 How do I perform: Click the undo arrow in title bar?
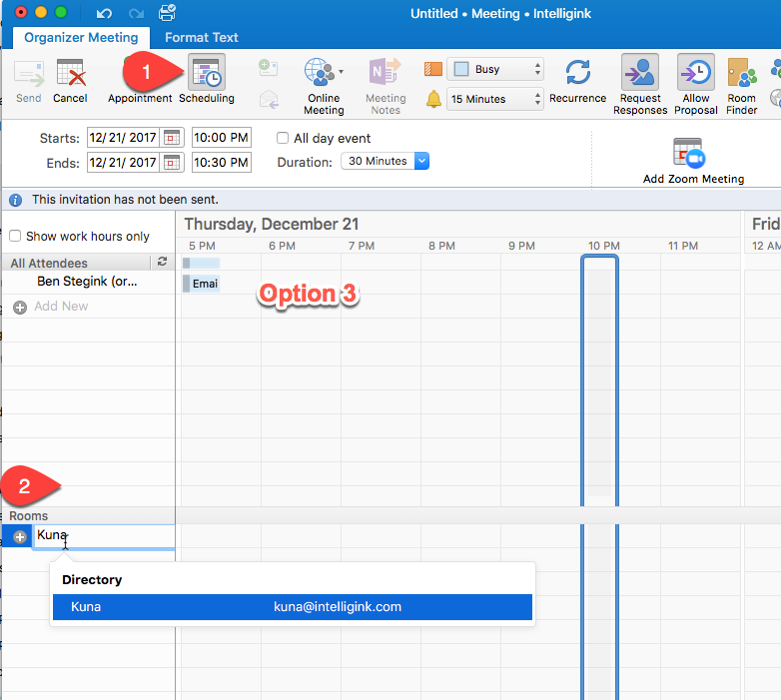104,13
